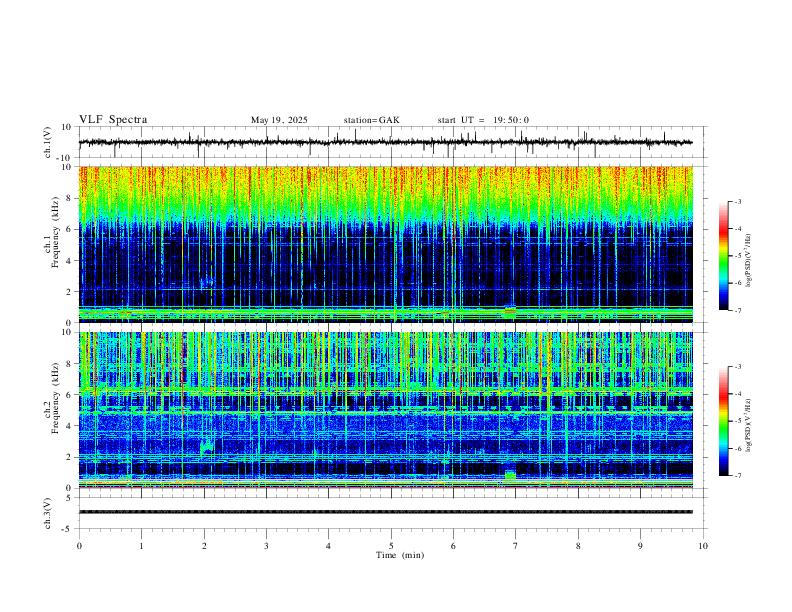Click the ch.3 flat waveform trace
Screen dimensions: 792x612
pos(386,512)
